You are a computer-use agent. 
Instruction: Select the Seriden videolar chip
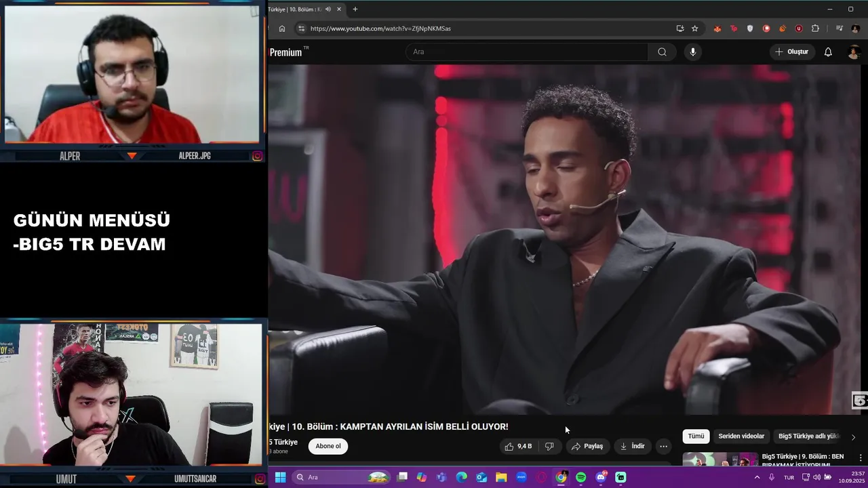pyautogui.click(x=741, y=436)
